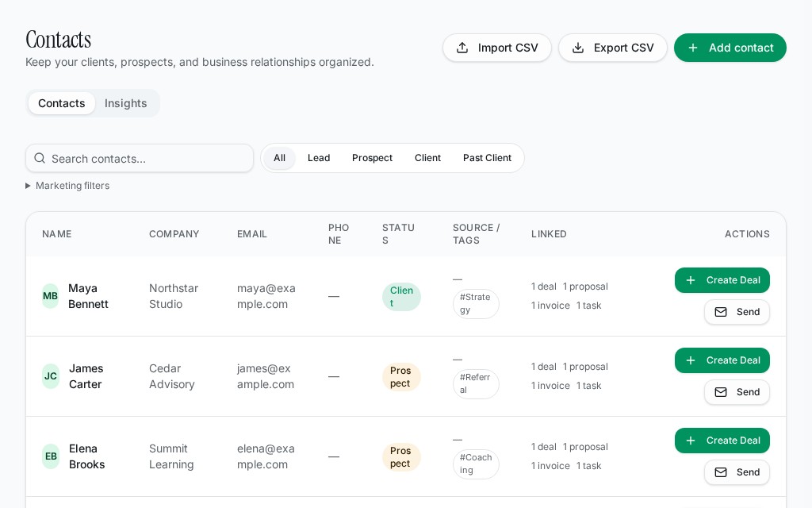
Task: Click email maya@example.com
Action: tap(266, 296)
